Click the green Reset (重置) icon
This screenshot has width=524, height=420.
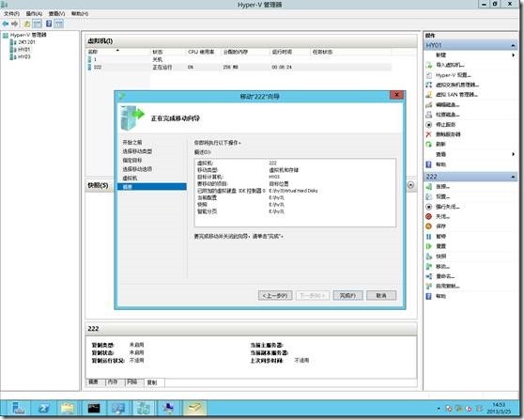pos(429,246)
